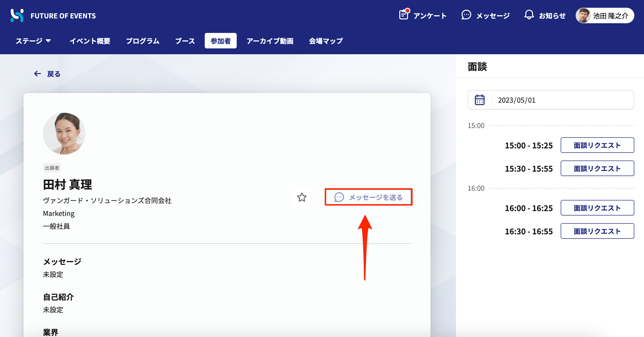Request interview for 15:00 - 15:25
This screenshot has width=644, height=337.
pos(597,145)
